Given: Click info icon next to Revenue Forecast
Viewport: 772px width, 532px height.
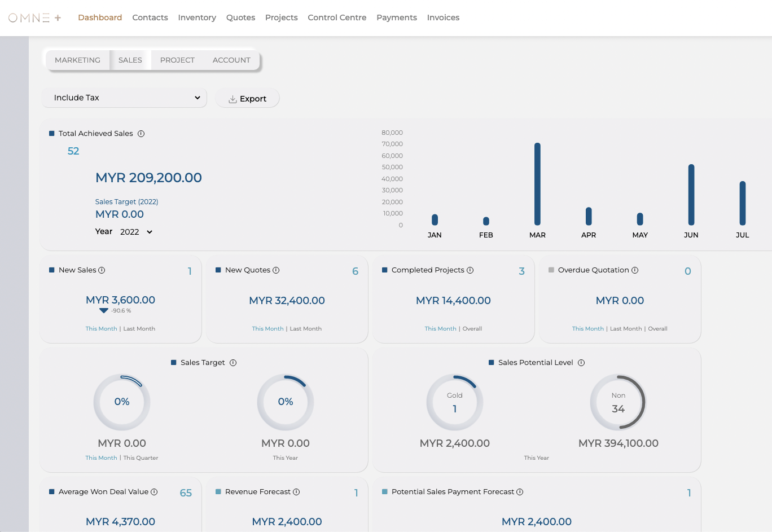Looking at the screenshot, I should (296, 492).
